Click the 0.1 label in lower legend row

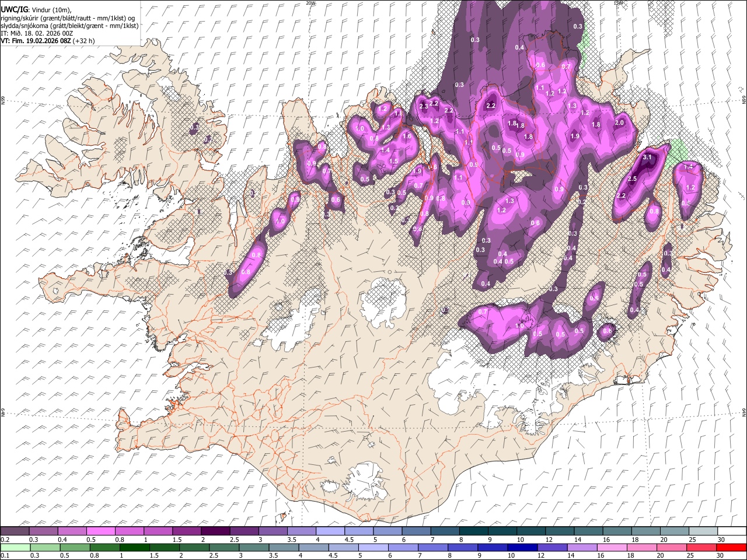(5, 555)
